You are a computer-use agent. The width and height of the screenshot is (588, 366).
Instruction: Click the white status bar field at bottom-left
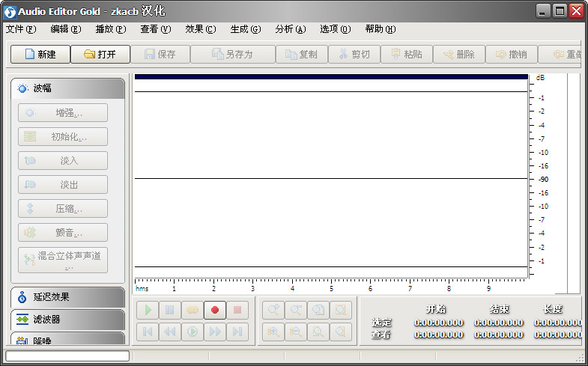pyautogui.click(x=67, y=356)
